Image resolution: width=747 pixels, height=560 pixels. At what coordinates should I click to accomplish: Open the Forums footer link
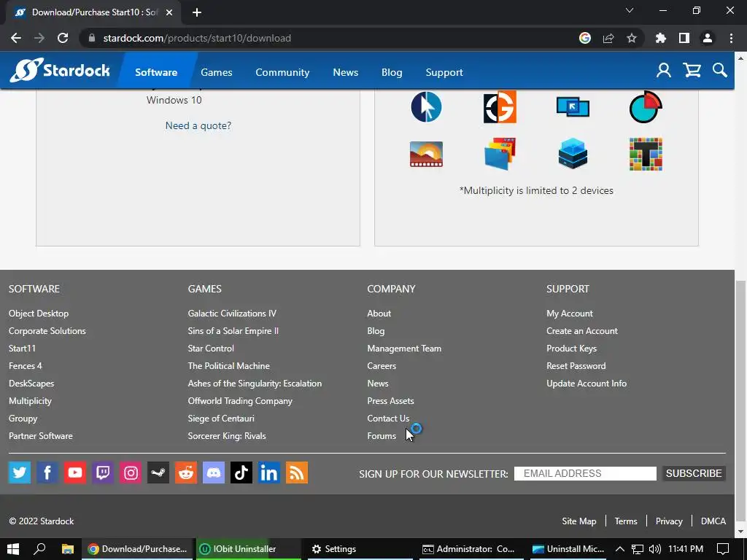382,436
